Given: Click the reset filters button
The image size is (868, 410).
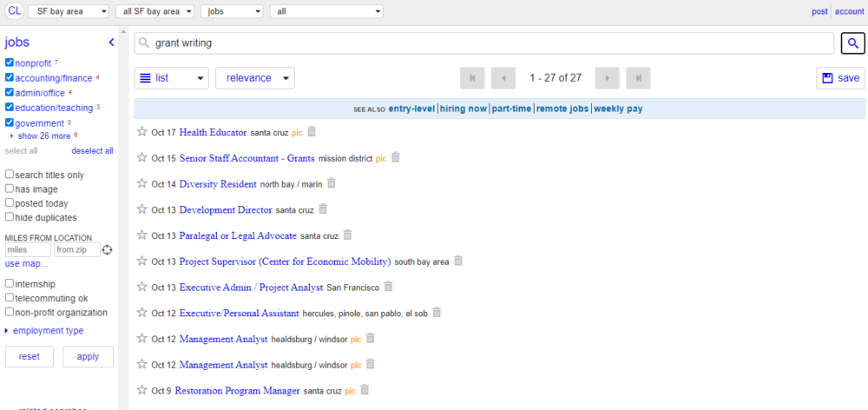Looking at the screenshot, I should 30,357.
